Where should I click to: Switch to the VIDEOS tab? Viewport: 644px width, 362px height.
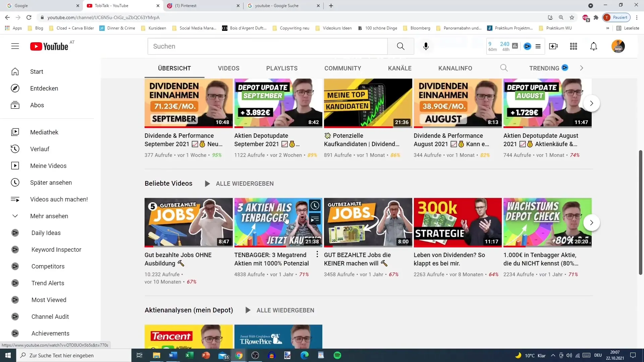click(229, 68)
